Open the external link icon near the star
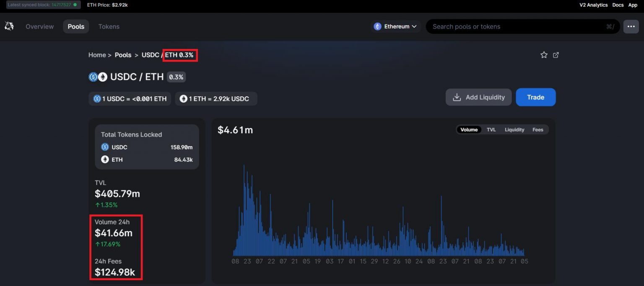The height and width of the screenshot is (286, 644). point(556,54)
